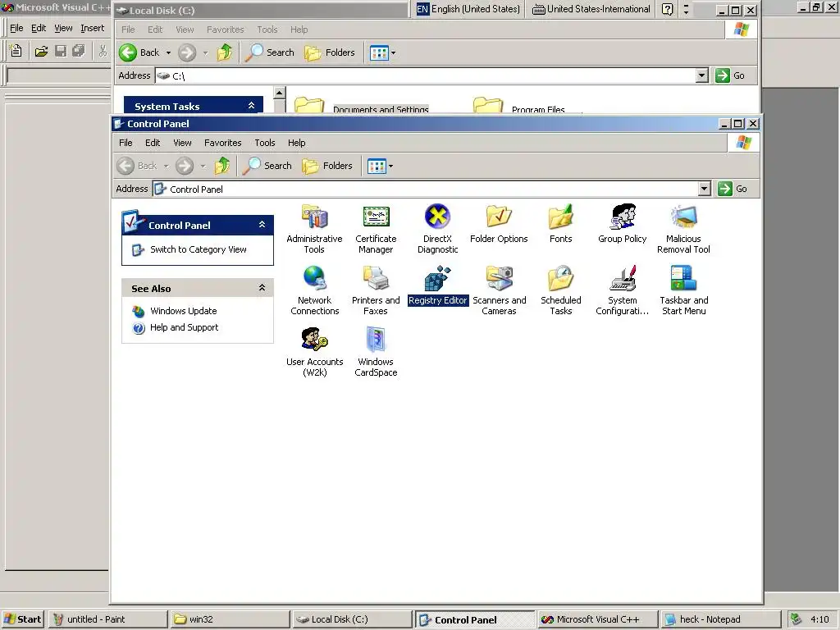The height and width of the screenshot is (630, 840).
Task: Click Search in Control Panel toolbar
Action: click(267, 166)
